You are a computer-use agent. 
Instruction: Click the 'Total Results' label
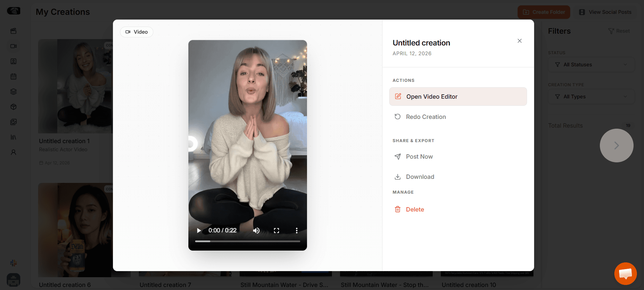pyautogui.click(x=565, y=126)
